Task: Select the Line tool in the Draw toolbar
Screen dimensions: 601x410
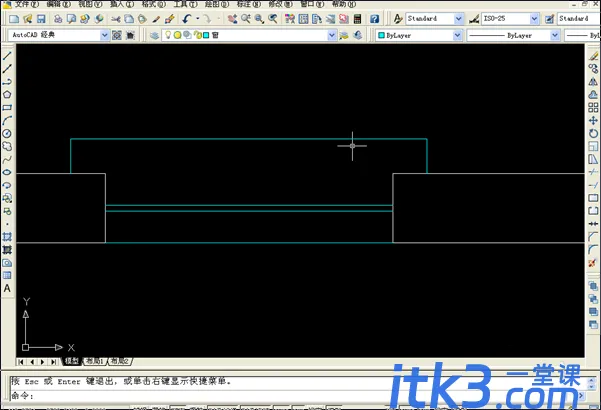Action: (x=7, y=56)
